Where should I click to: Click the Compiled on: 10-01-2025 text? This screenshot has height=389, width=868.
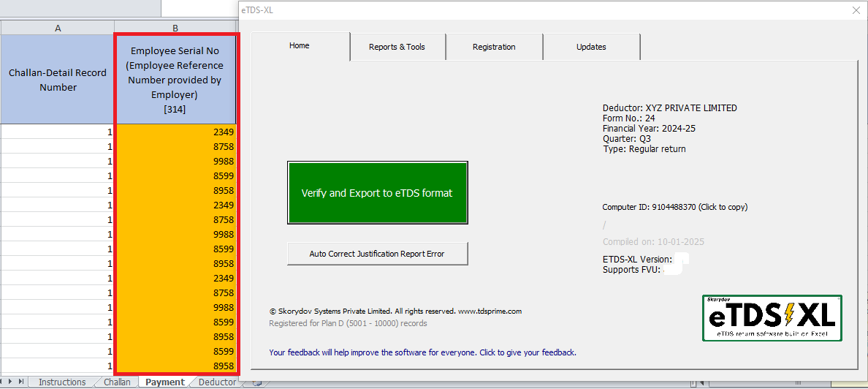click(x=653, y=241)
